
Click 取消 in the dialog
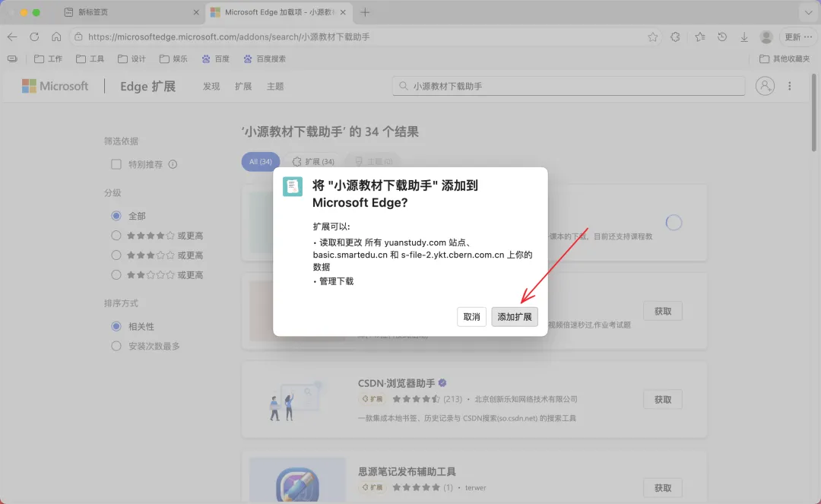472,317
